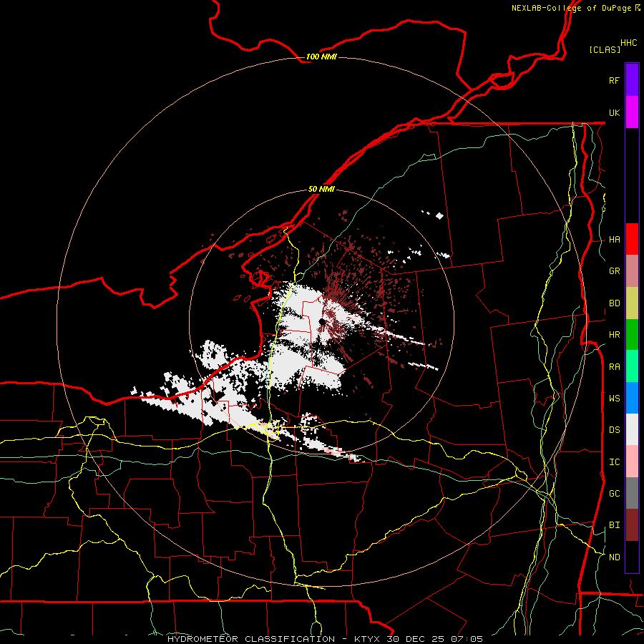
Task: Click the 'UK' legend label
Action: tap(615, 112)
